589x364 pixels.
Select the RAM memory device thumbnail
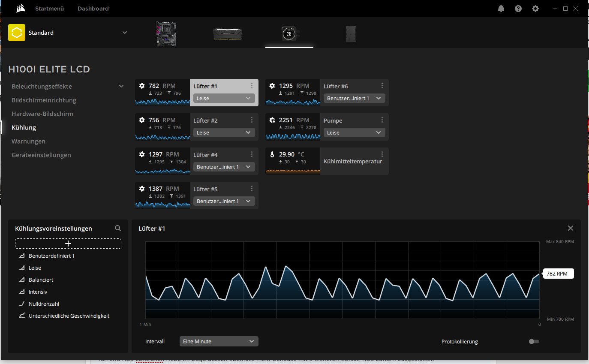pos(228,34)
